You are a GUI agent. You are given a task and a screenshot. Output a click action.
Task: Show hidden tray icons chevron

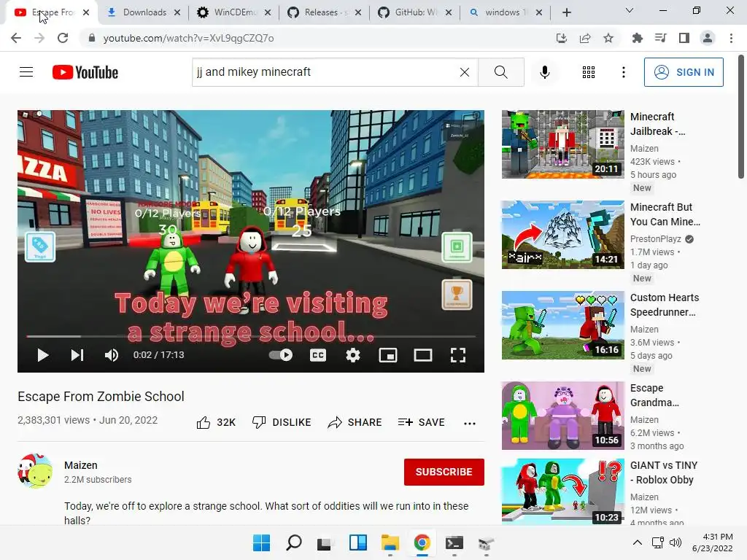(638, 542)
